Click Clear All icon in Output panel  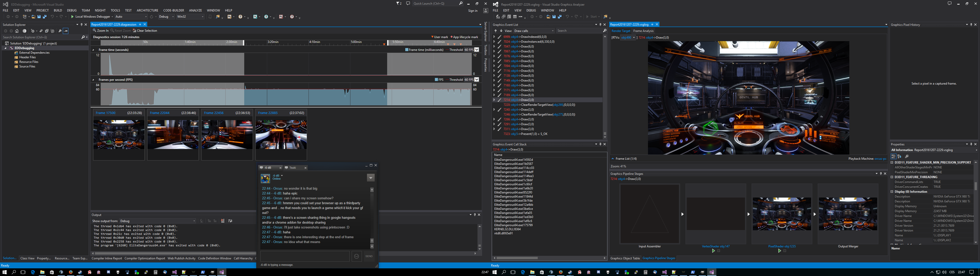click(223, 221)
